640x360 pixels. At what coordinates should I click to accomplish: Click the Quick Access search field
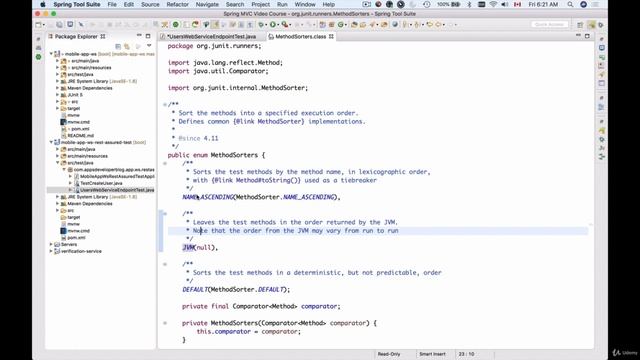click(549, 24)
